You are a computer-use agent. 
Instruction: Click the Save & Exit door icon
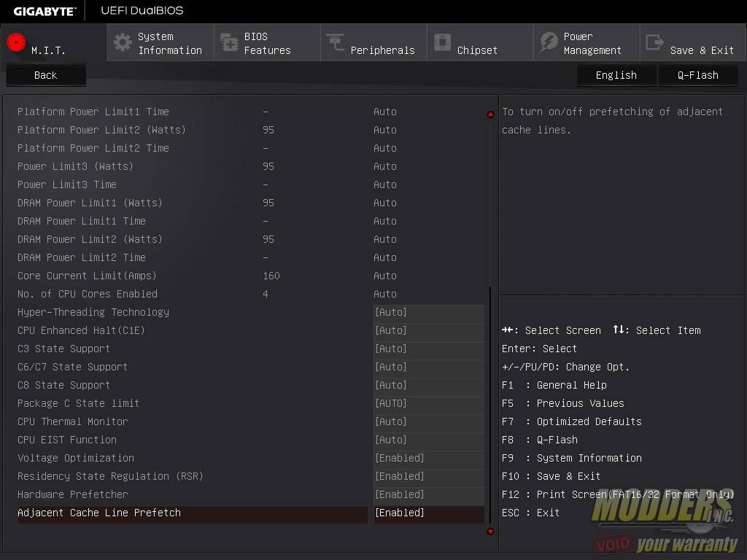click(x=657, y=42)
